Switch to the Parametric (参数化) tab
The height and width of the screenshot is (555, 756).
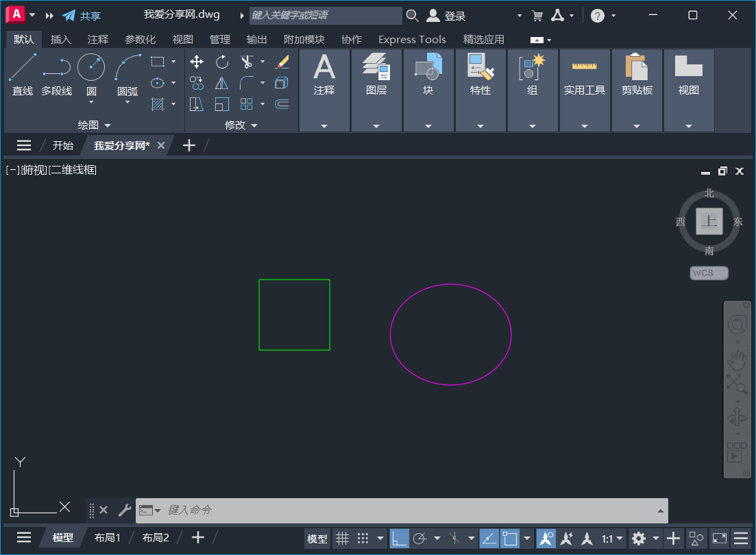point(141,40)
